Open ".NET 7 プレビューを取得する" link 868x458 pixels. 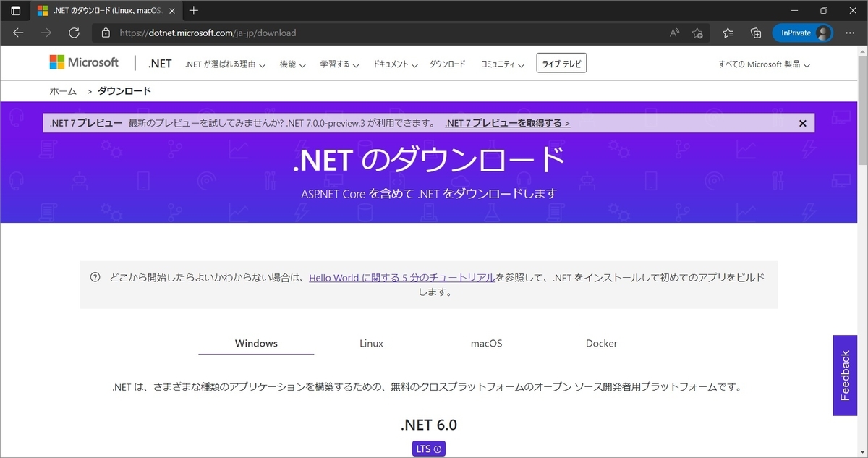coord(507,123)
